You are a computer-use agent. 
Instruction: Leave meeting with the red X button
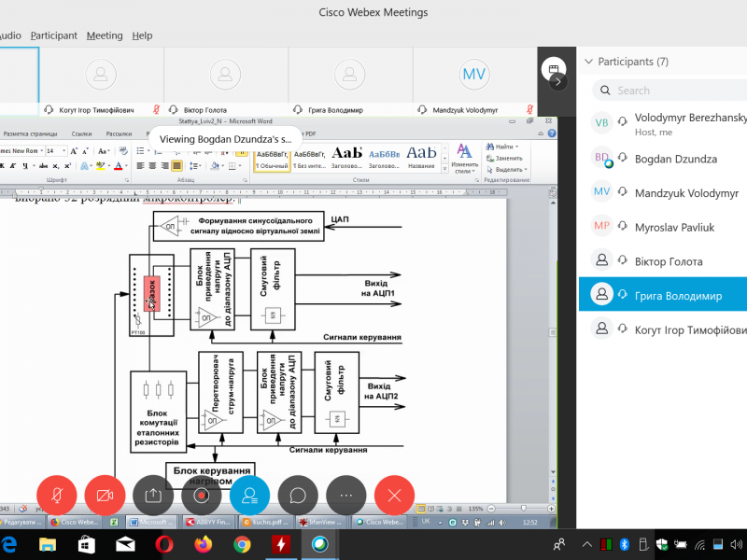coord(394,495)
